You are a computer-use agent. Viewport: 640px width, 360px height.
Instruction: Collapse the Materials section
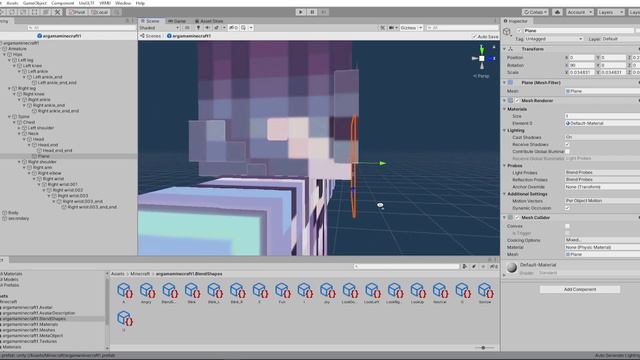click(x=504, y=109)
